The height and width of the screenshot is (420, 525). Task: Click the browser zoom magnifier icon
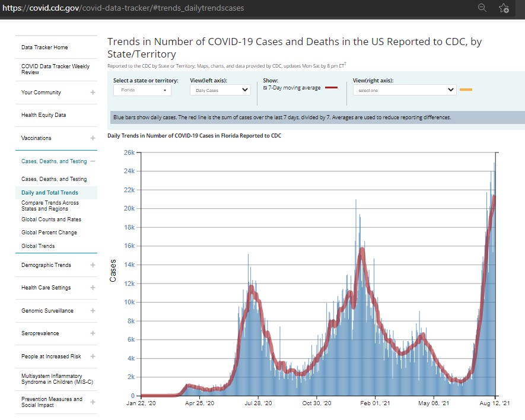click(x=482, y=8)
